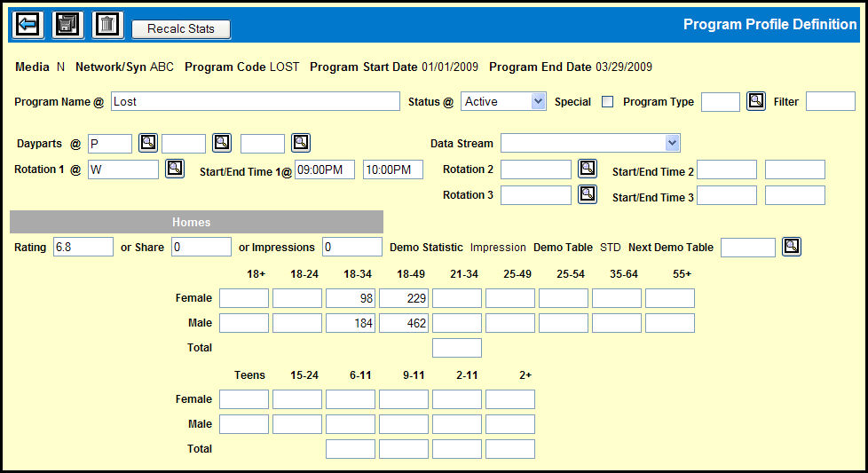868x473 pixels.
Task: Click the Program Type input field
Action: [x=720, y=102]
